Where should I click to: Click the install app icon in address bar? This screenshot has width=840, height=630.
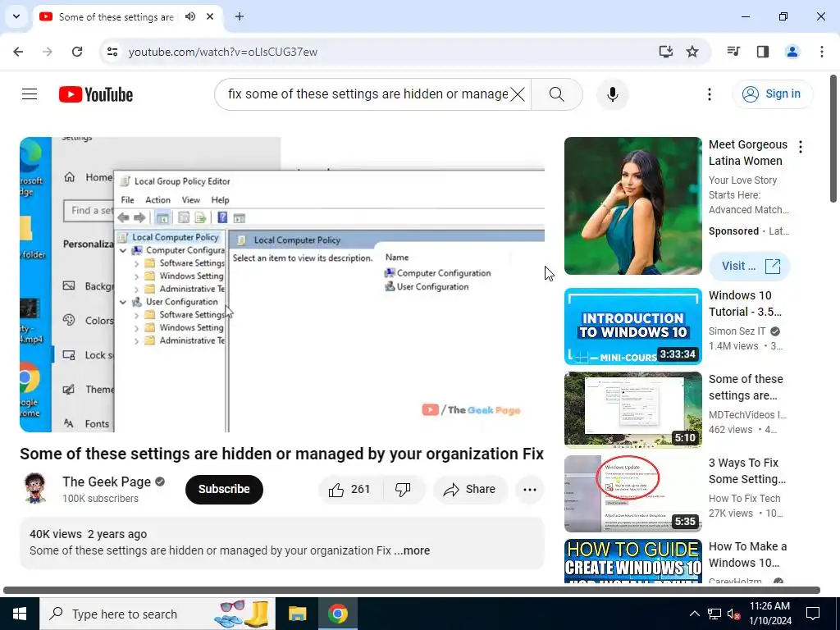(x=666, y=52)
